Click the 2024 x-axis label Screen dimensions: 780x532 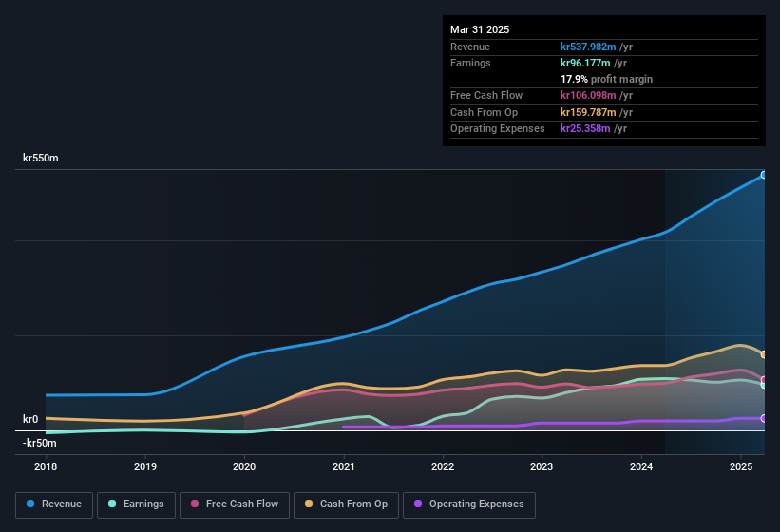pos(641,466)
